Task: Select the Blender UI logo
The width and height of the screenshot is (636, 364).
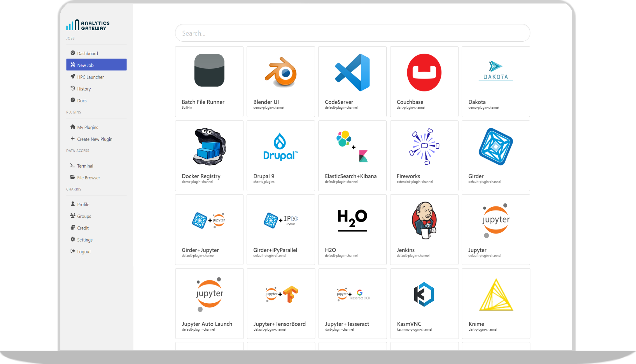Action: [x=281, y=72]
